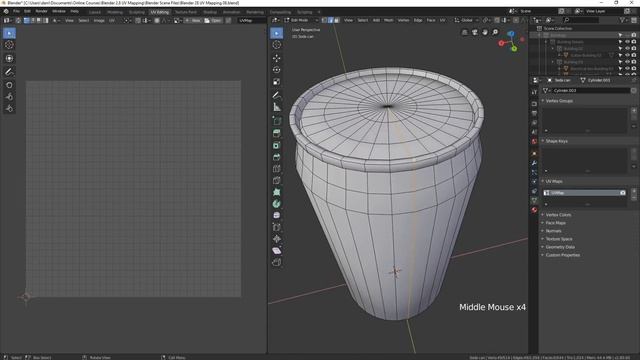Choose the Measure ruler tool

[x=277, y=107]
